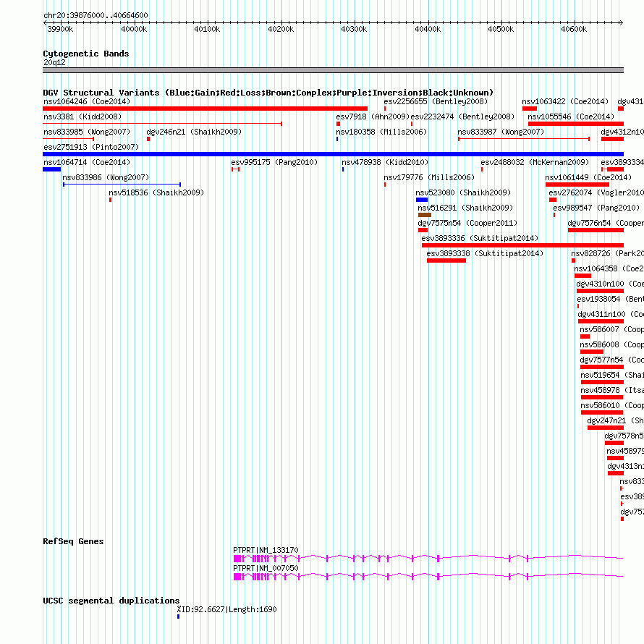Click Cytogenetic Bands track title
644x644 pixels.
tap(86, 54)
